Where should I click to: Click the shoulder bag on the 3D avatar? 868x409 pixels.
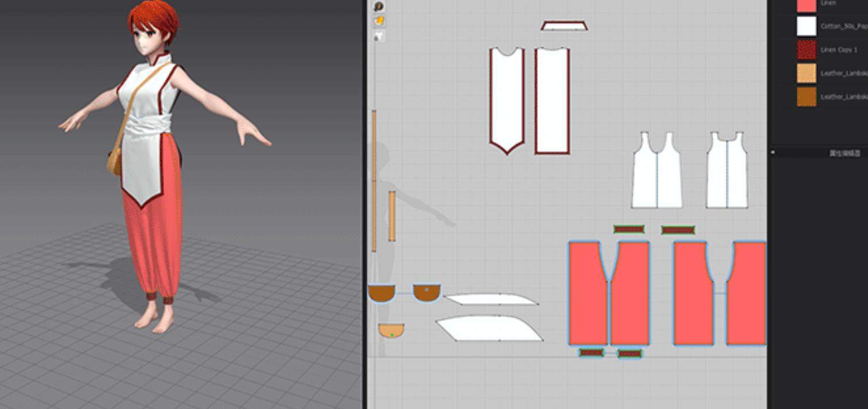tap(114, 160)
